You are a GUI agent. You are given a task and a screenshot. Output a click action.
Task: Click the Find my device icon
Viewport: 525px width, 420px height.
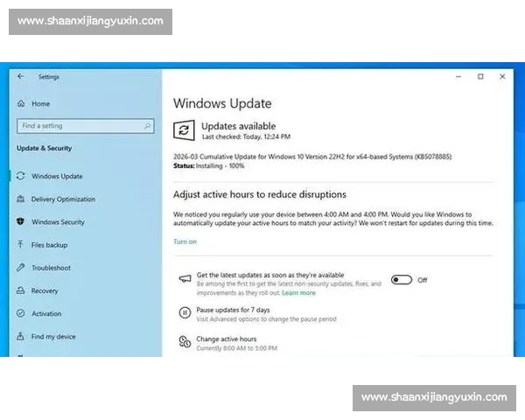pyautogui.click(x=21, y=336)
